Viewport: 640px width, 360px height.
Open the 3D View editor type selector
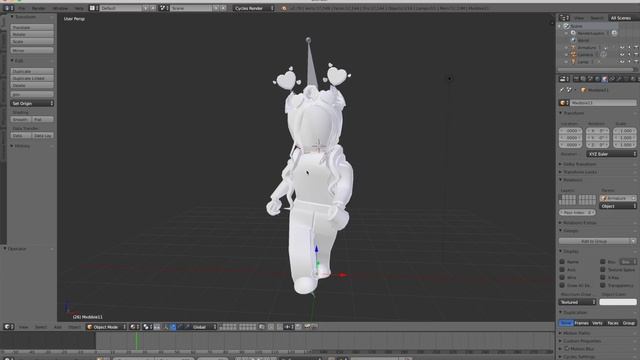pyautogui.click(x=8, y=327)
